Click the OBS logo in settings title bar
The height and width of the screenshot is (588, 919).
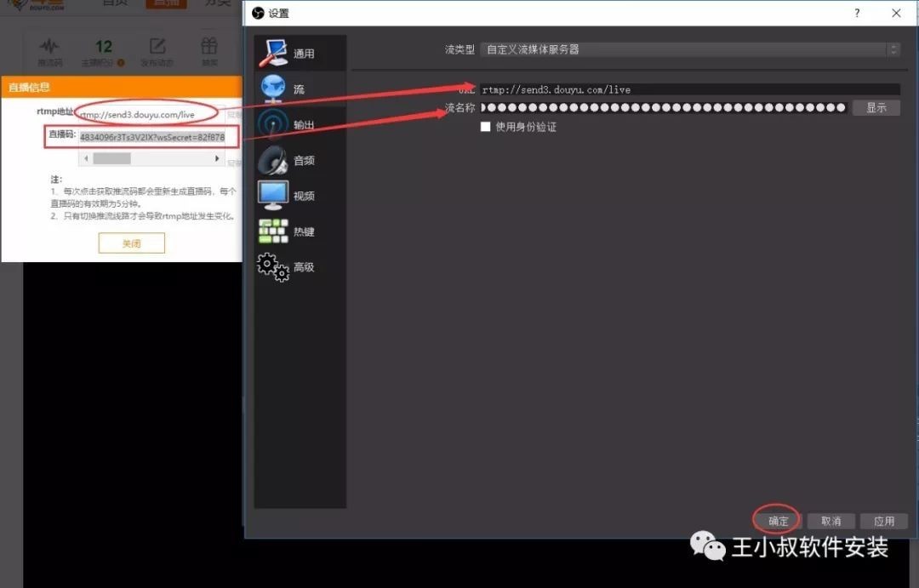click(x=258, y=13)
